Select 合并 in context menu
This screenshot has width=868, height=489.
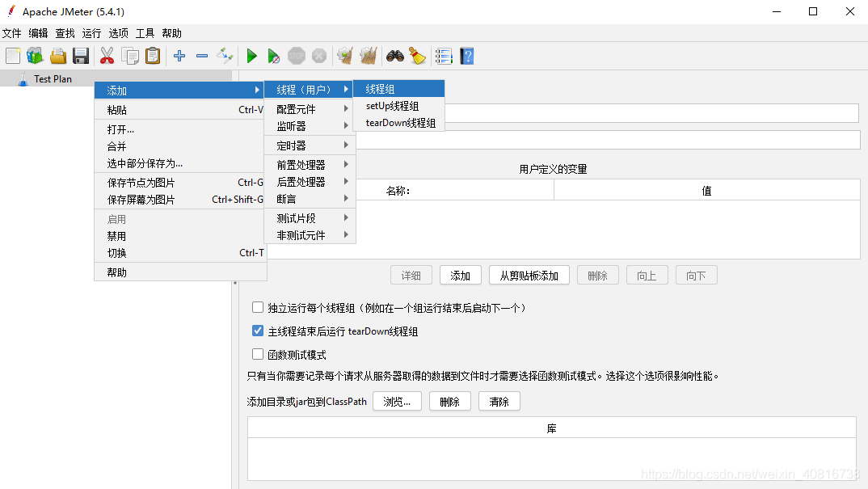click(x=180, y=146)
